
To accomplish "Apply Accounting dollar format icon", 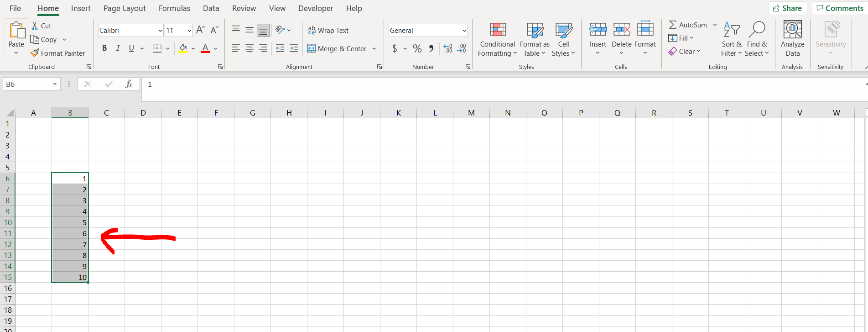I will [395, 48].
